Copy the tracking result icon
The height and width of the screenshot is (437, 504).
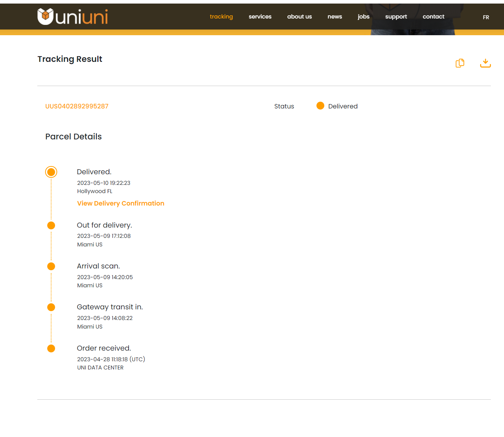click(460, 63)
